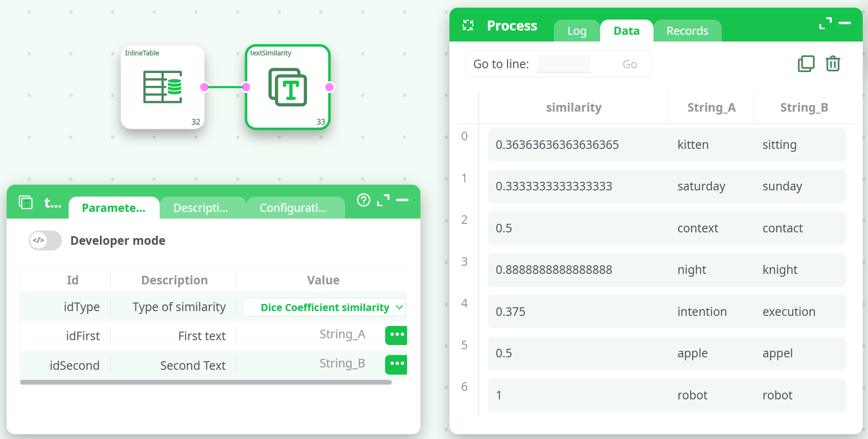Screen dimensions: 868x439
Task: Click the Go button
Action: (x=629, y=64)
